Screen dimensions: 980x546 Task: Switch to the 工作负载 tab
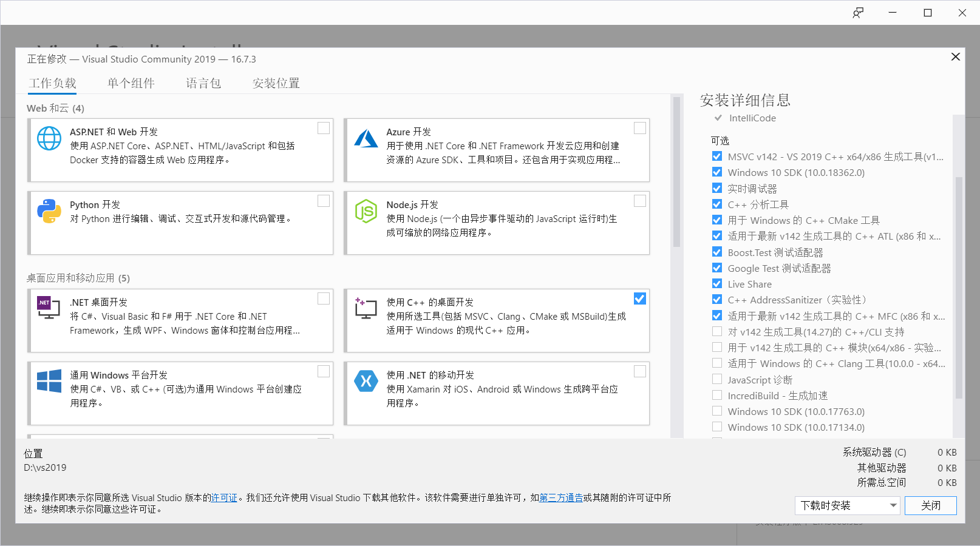(52, 83)
